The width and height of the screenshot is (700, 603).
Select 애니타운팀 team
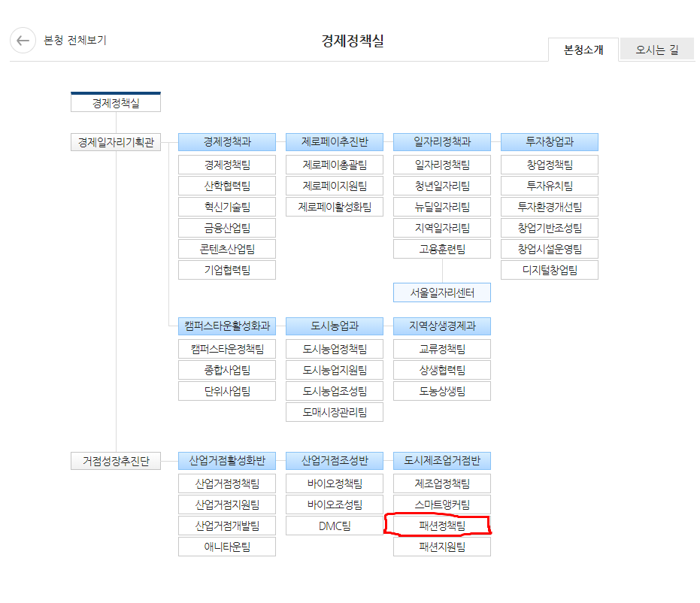click(x=227, y=547)
